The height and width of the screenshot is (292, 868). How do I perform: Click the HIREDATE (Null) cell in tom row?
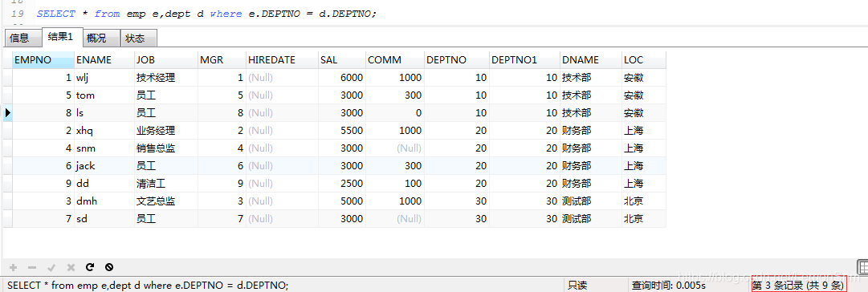click(x=282, y=95)
